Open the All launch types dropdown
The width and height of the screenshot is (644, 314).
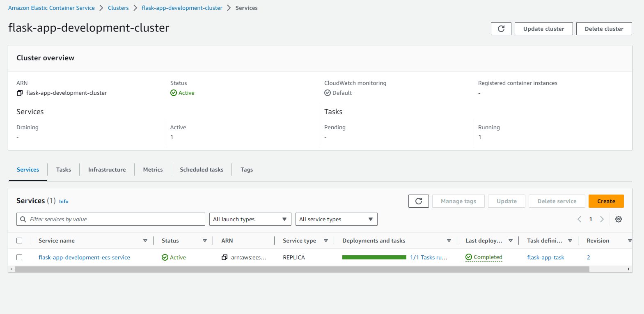point(250,219)
